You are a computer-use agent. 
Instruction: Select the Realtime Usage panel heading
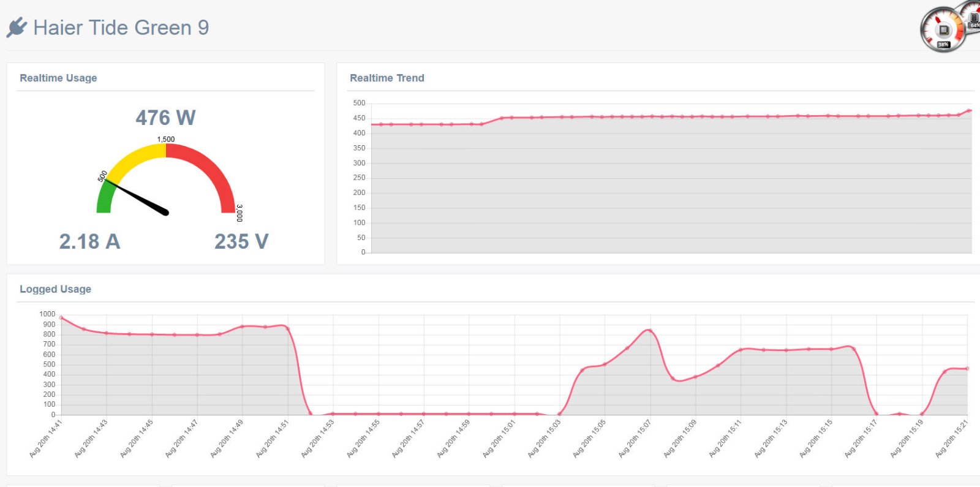[x=58, y=78]
